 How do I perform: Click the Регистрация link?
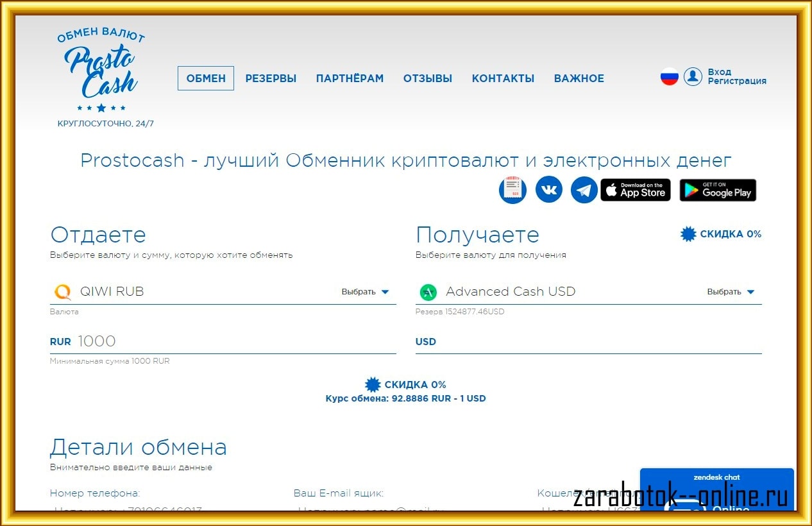[x=737, y=81]
